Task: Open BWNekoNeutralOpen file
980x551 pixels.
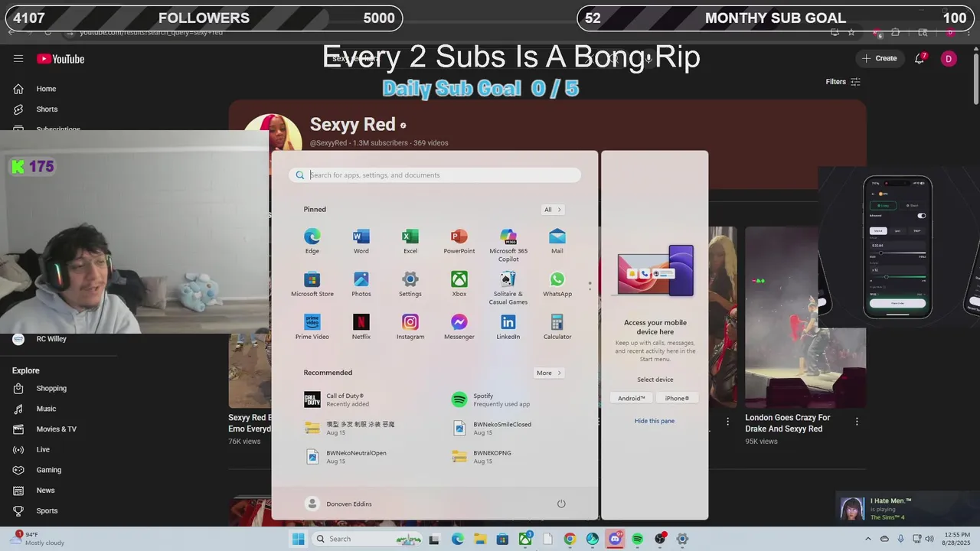Action: [x=345, y=456]
